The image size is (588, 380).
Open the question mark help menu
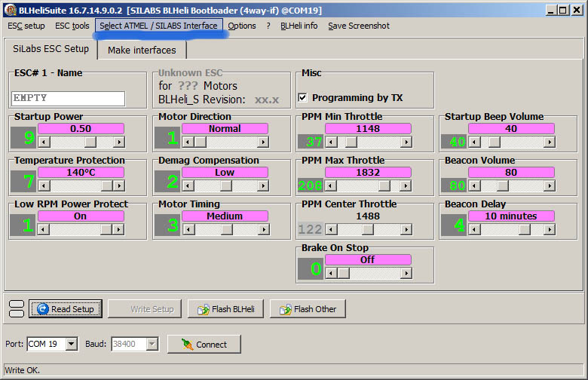pyautogui.click(x=268, y=26)
